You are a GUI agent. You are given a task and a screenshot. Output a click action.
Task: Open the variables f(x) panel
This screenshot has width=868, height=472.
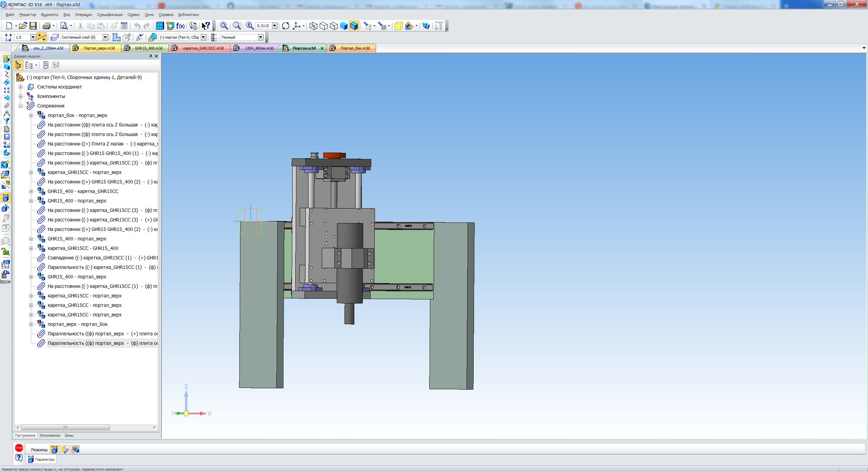click(180, 26)
